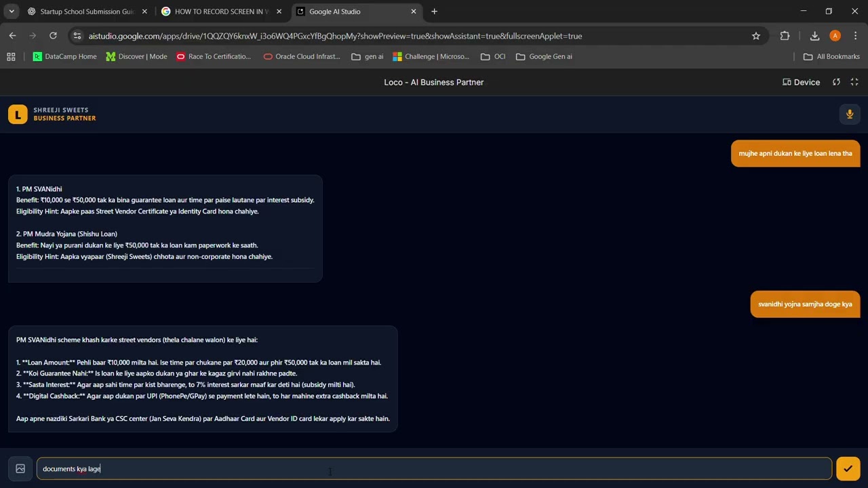Open Discover | Mode bookmark
868x488 pixels.
136,56
